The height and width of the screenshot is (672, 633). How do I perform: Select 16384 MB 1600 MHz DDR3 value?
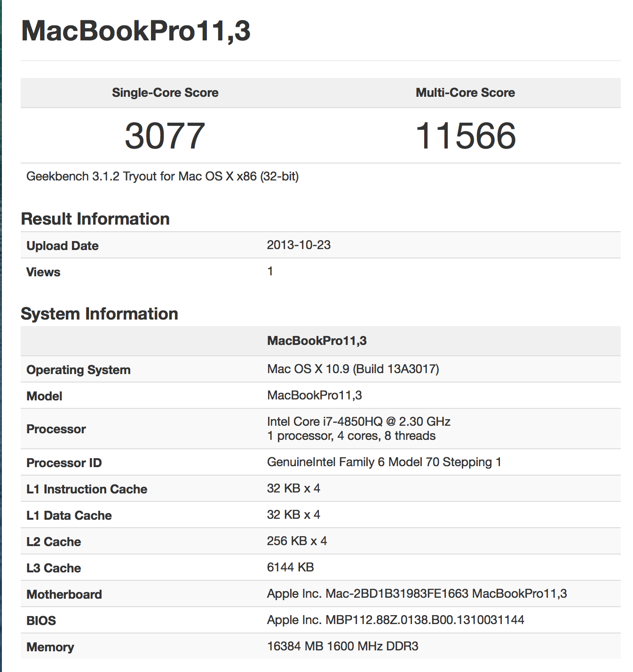click(343, 646)
